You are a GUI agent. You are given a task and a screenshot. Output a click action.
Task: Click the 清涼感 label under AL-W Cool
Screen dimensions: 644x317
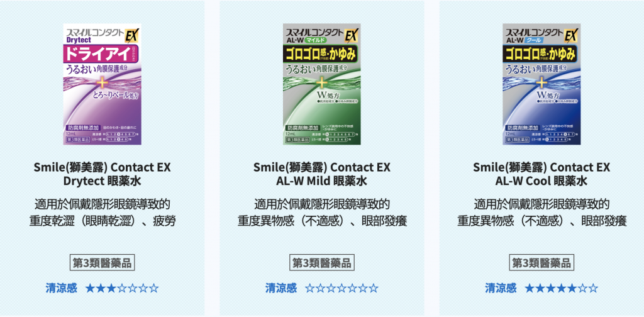(501, 288)
